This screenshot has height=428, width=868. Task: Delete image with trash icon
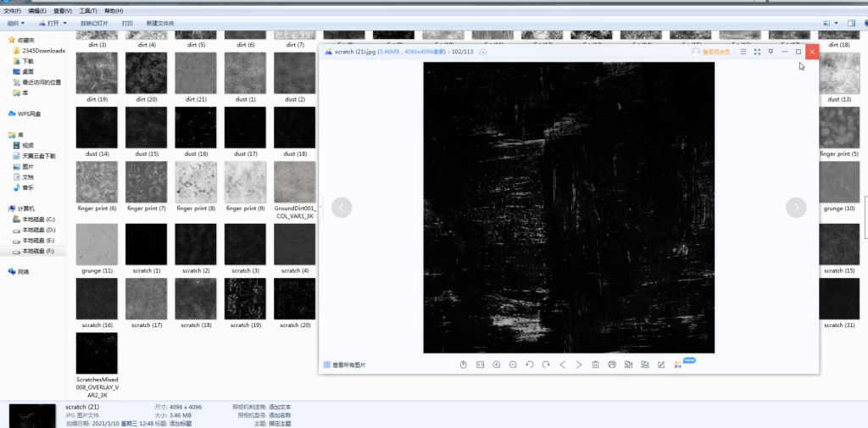596,364
